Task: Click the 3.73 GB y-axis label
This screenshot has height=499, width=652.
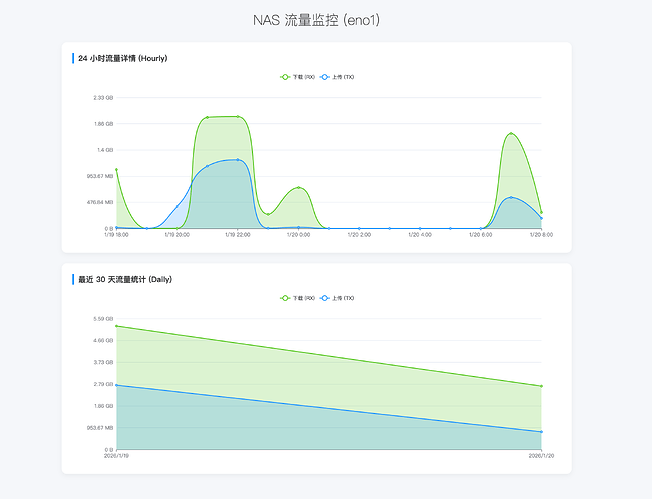Action: [x=103, y=363]
